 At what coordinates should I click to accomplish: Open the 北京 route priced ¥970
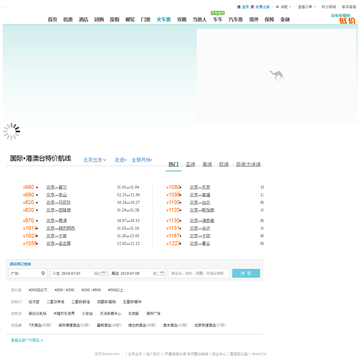pos(57,221)
